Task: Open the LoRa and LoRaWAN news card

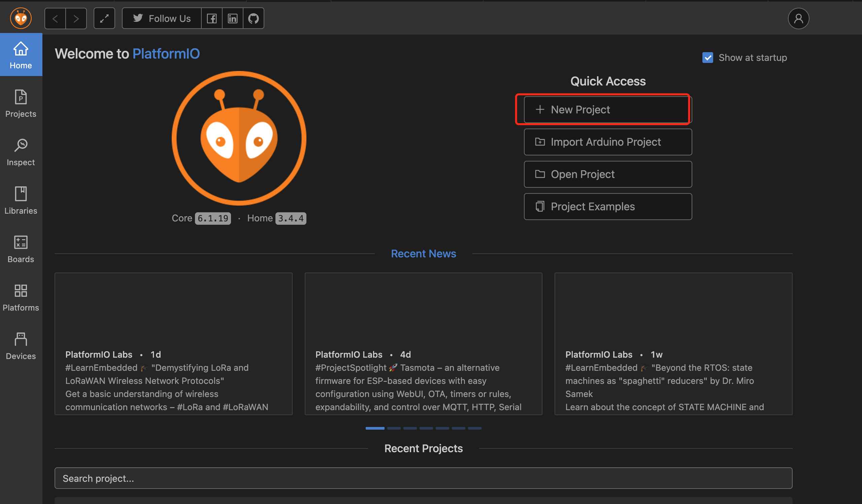Action: click(x=173, y=344)
